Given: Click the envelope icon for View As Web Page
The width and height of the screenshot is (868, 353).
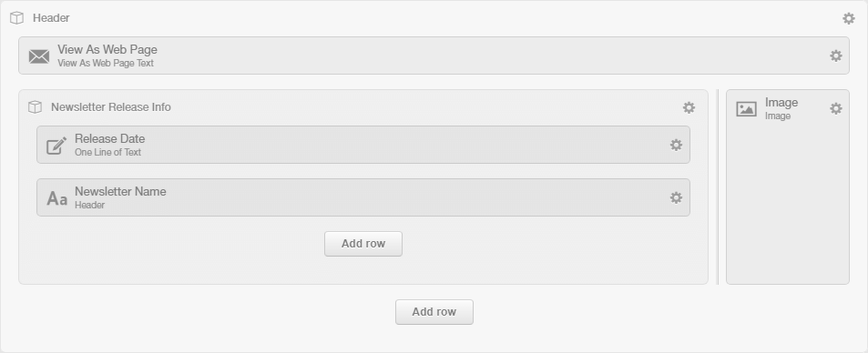Looking at the screenshot, I should [39, 56].
